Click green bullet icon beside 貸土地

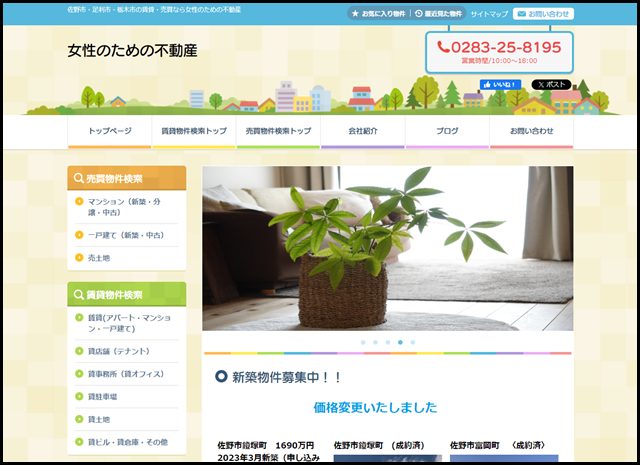(x=79, y=419)
